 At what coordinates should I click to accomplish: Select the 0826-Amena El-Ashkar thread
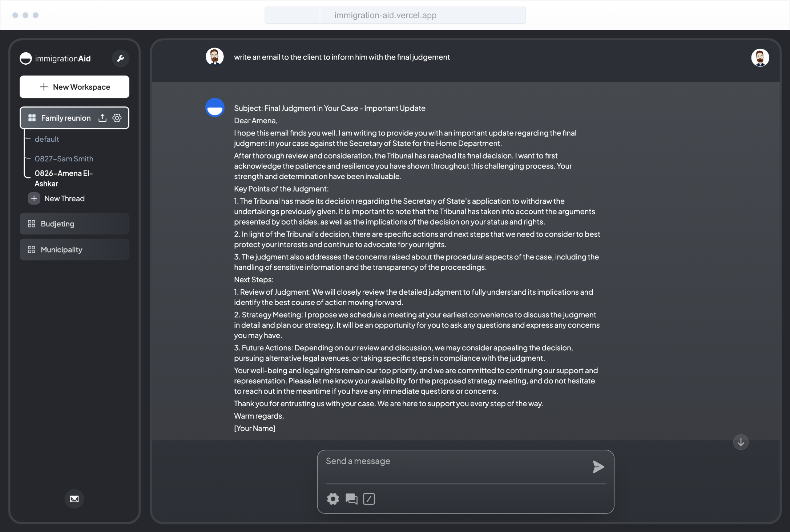point(64,178)
